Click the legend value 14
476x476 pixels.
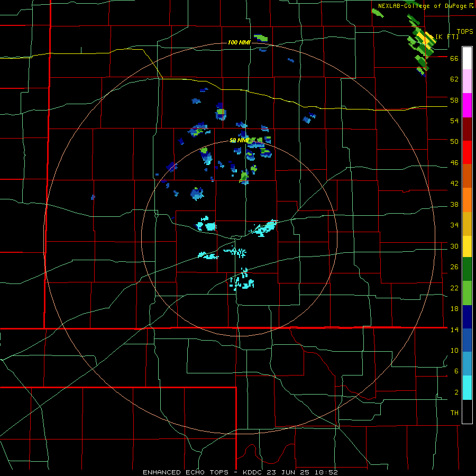click(x=454, y=329)
